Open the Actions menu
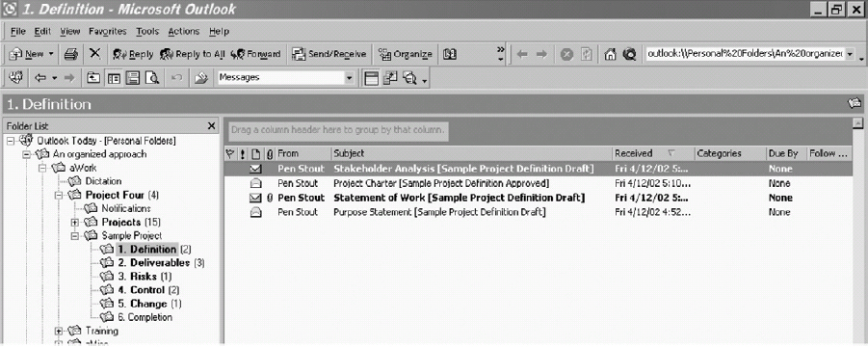 [x=184, y=32]
